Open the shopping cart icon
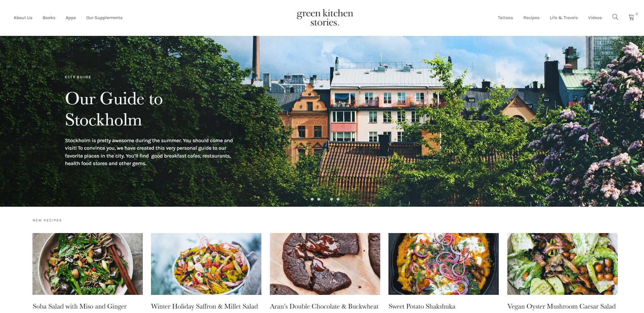The height and width of the screenshot is (313, 644). coord(631,17)
